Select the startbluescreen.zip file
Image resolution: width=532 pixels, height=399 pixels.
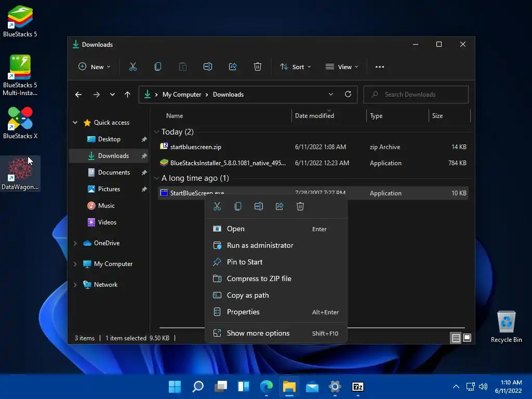pos(313,147)
